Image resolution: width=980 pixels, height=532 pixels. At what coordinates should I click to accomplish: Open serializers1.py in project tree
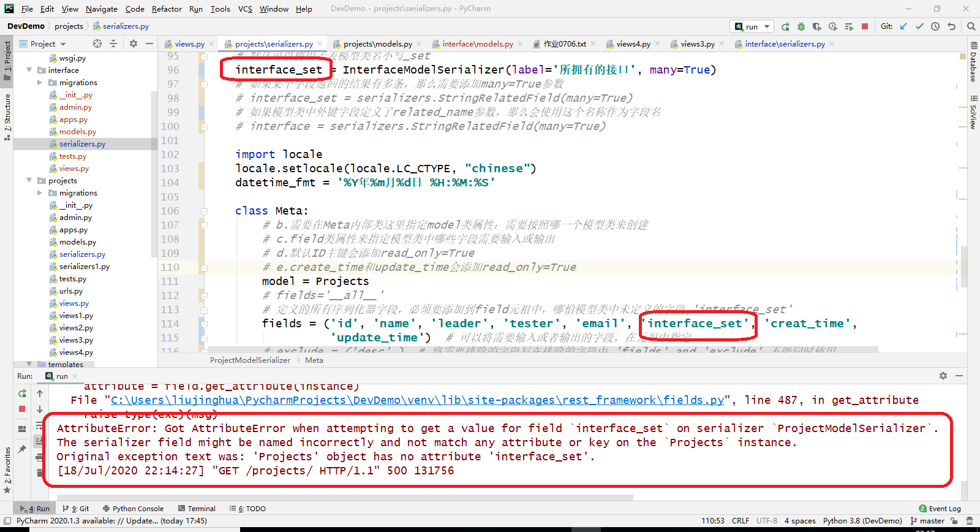coord(85,267)
